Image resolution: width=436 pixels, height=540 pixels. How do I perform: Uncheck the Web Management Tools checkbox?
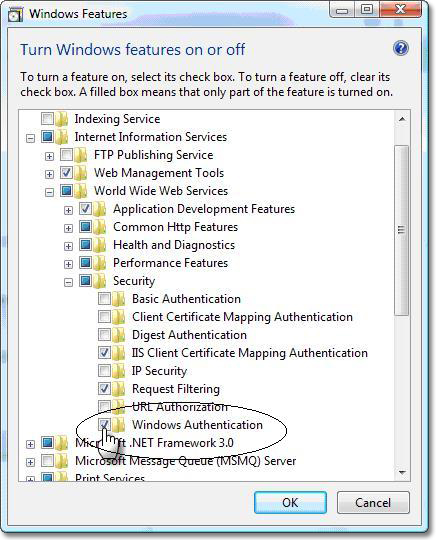(x=66, y=173)
